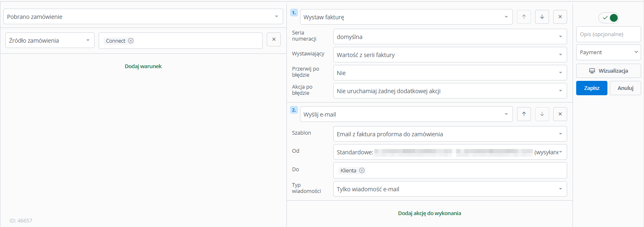Remove the Connect tag from the condition
The height and width of the screenshot is (227, 644).
pos(131,41)
